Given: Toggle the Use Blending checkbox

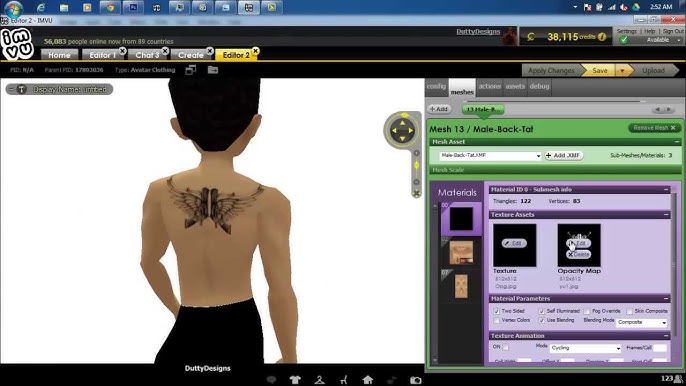Looking at the screenshot, I should coord(542,320).
